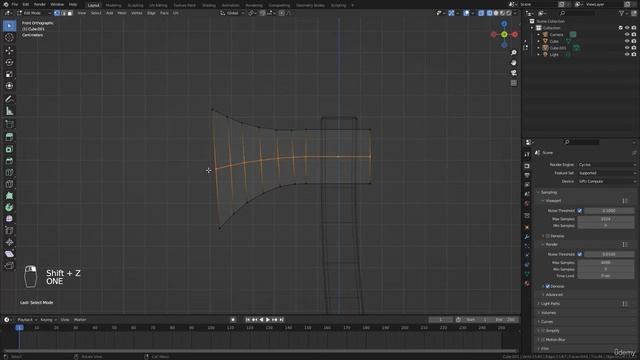640x360 pixels.
Task: Open the timeline Playback menu
Action: coord(27,320)
